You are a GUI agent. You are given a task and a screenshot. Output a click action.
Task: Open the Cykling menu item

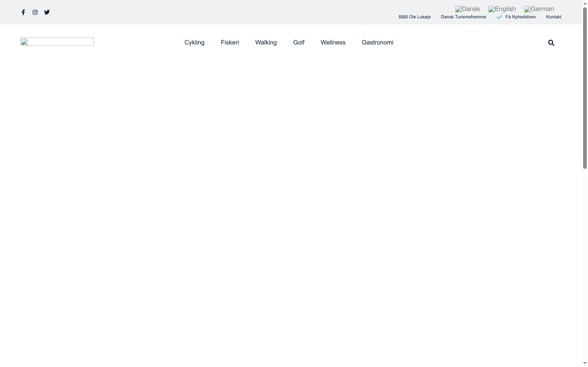(x=194, y=42)
